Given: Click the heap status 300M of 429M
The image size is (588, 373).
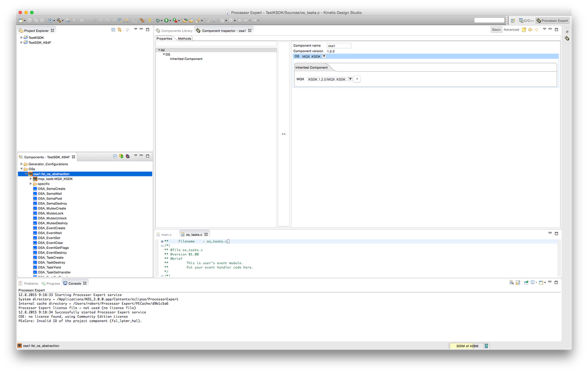Looking at the screenshot, I should [467, 346].
